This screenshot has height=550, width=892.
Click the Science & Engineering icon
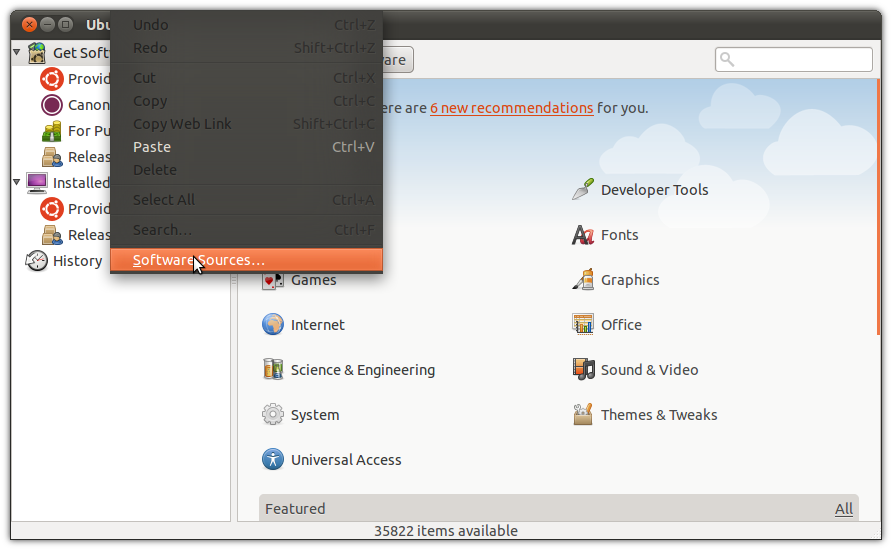tap(272, 369)
